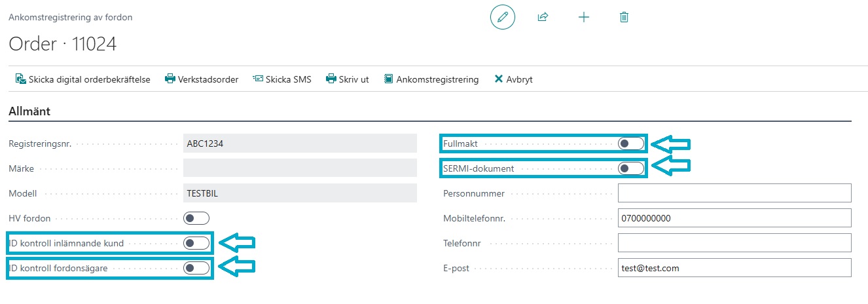Click the E-post input field
Viewport: 868px width, 304px height.
click(734, 268)
